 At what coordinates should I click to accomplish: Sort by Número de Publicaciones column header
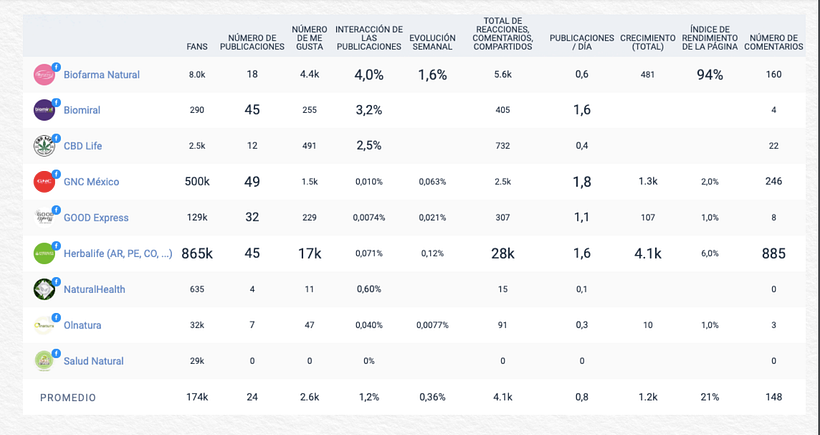[x=252, y=42]
